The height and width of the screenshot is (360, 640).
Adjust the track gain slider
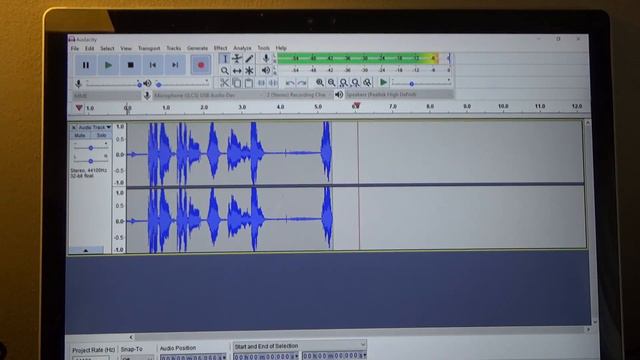click(91, 148)
